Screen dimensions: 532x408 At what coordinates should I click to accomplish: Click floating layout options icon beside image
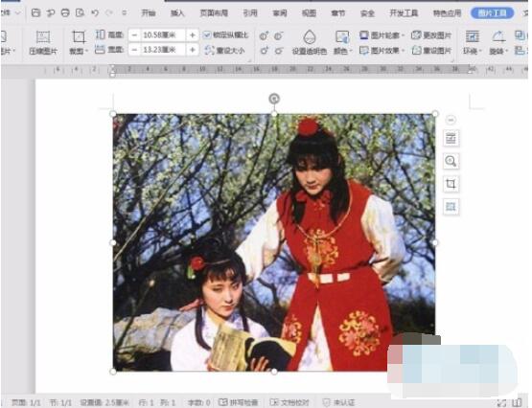[x=451, y=138]
